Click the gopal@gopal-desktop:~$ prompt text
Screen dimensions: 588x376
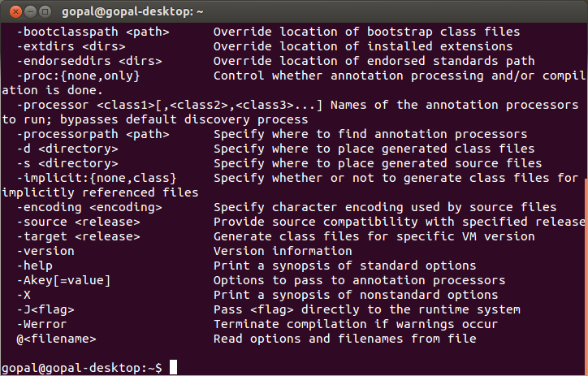point(82,368)
